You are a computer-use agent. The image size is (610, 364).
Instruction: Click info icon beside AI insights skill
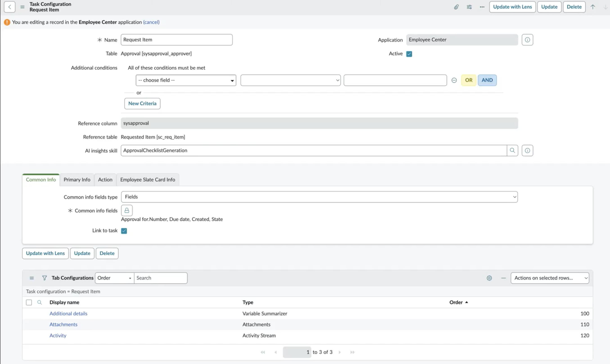(x=527, y=150)
